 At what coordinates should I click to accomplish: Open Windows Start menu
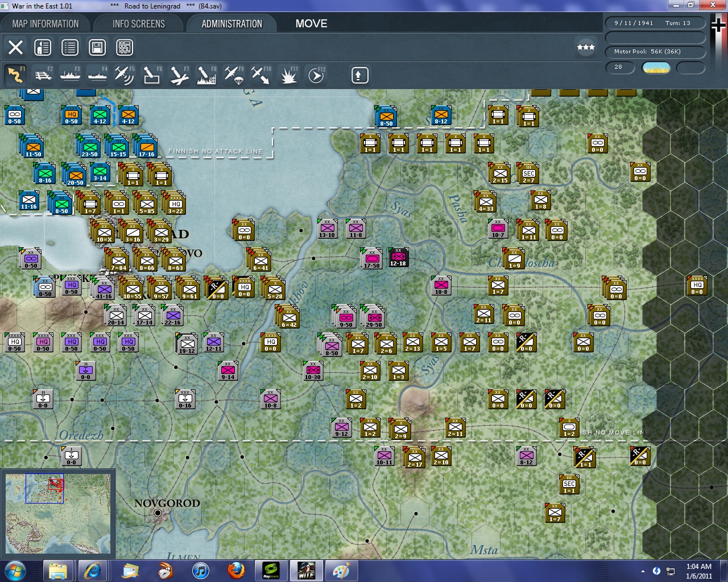14,570
